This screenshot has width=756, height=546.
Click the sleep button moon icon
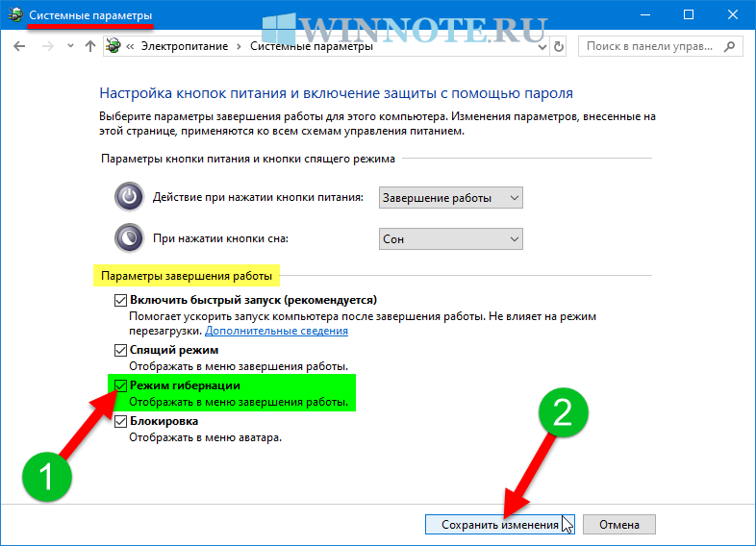click(129, 238)
